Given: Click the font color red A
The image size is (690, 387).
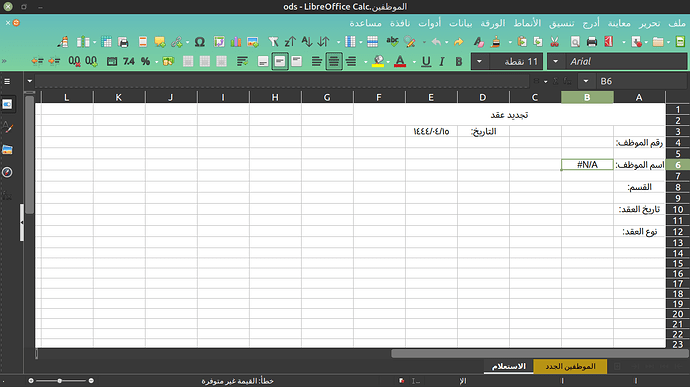Looking at the screenshot, I should [400, 61].
